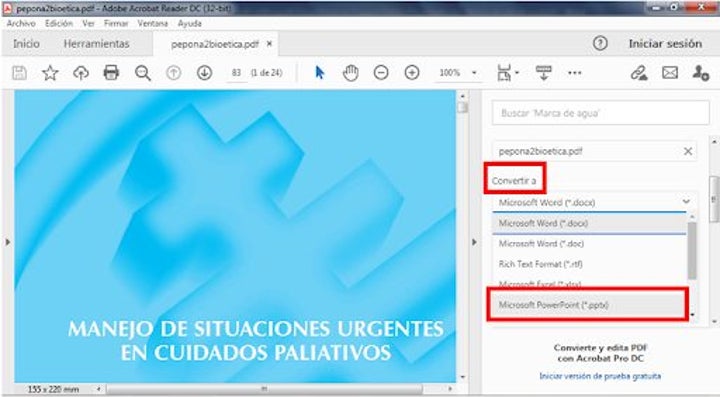Viewport: 720px width, 397px height.
Task: Click the document horizontal scrollbar thumb
Action: (x=264, y=389)
